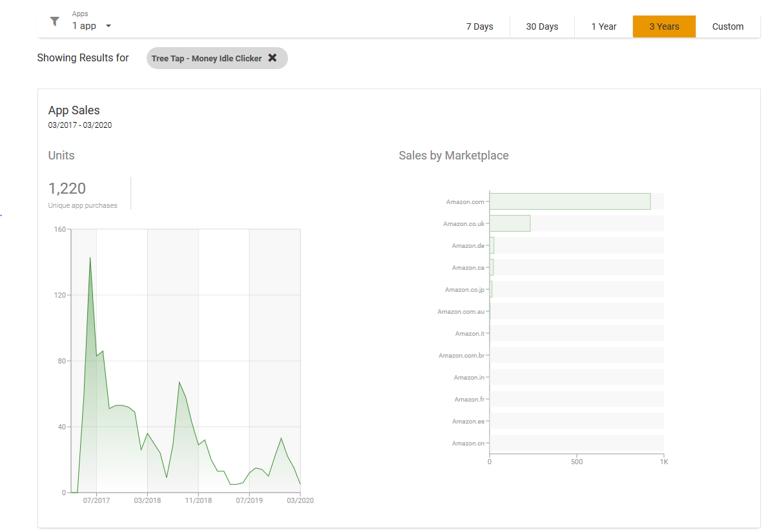This screenshot has width=768, height=532.
Task: Click the Amazon.in marketplace row
Action: point(576,377)
